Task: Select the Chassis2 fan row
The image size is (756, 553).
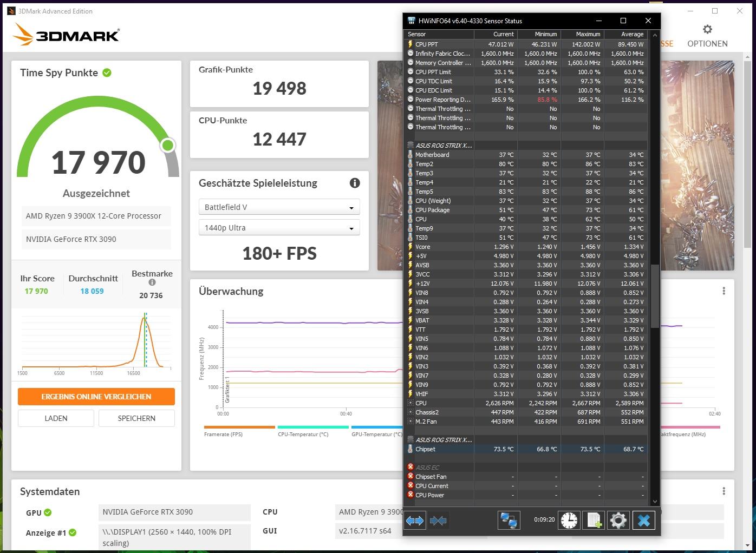Action: (x=526, y=412)
